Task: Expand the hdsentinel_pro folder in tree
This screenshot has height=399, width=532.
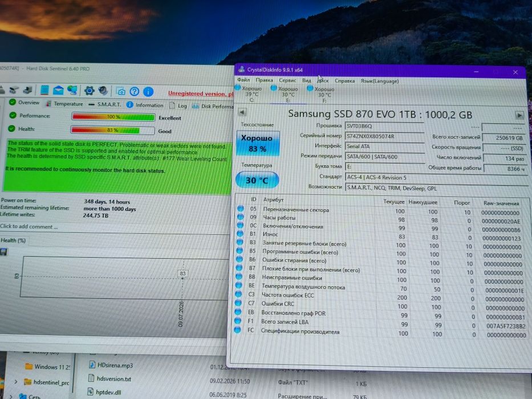Action: click(15, 382)
